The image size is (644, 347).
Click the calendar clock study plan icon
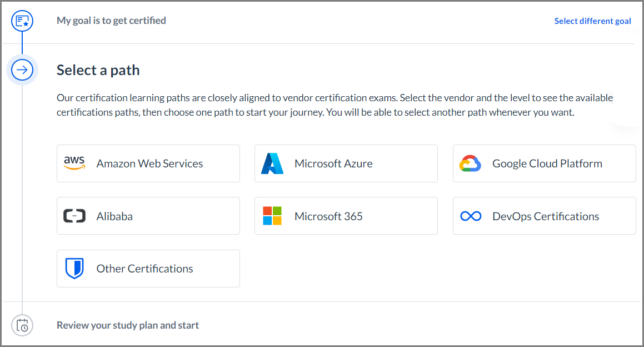[x=22, y=325]
